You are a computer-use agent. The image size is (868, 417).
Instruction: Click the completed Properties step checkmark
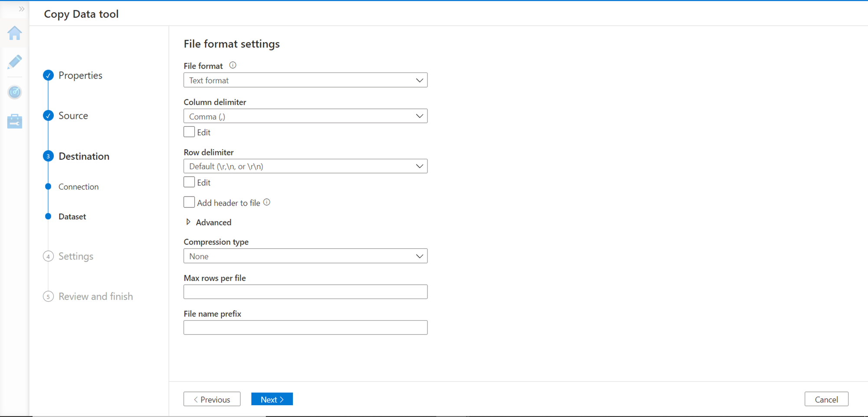click(x=48, y=76)
